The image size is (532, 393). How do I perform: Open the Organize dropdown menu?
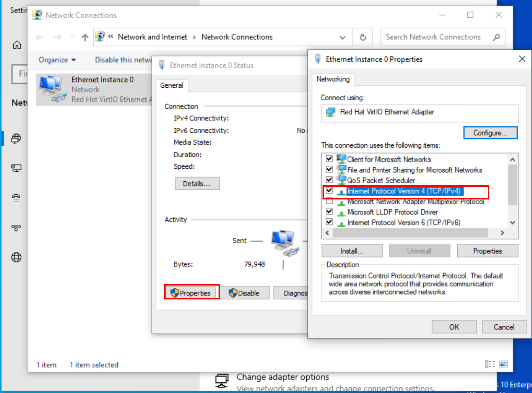click(x=57, y=60)
